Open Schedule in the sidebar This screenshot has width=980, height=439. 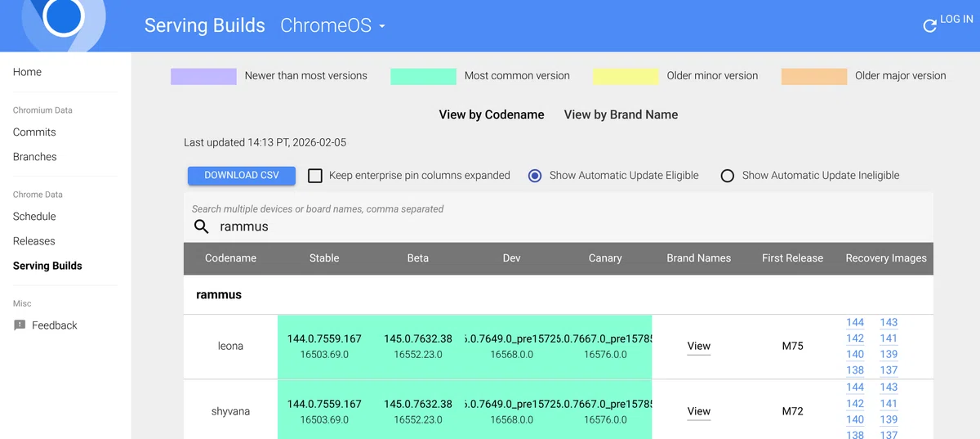pos(34,217)
